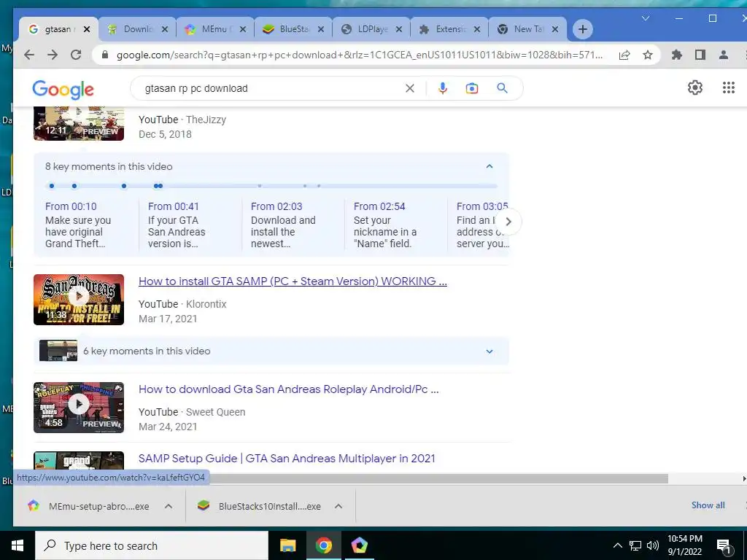Viewport: 747px width, 560px height.
Task: Switch to the MEmu tab
Action: [214, 29]
